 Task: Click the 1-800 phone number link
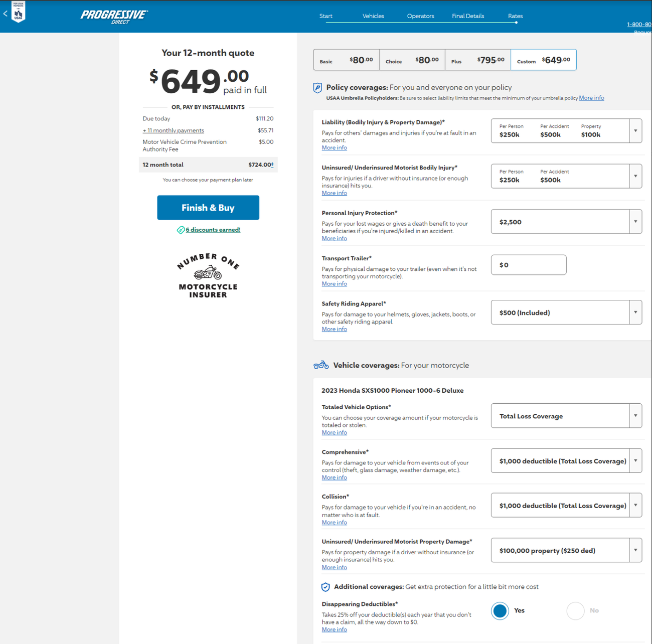(x=639, y=24)
